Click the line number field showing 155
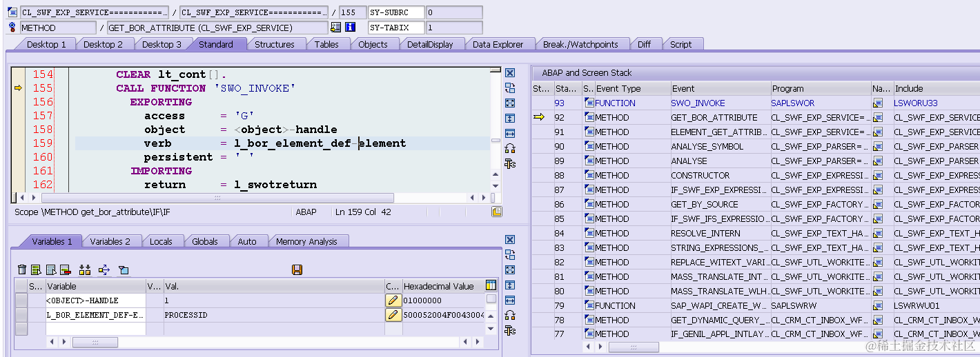The image size is (980, 357). [x=353, y=12]
